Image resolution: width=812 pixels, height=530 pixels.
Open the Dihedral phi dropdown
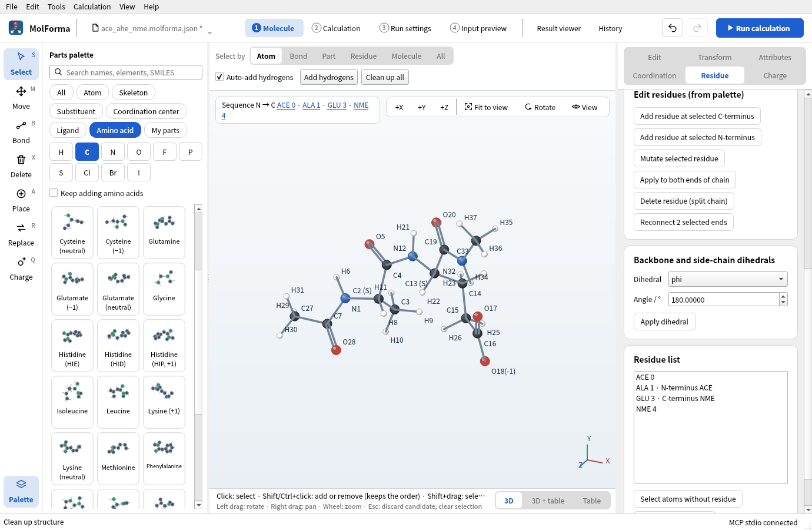coord(728,279)
